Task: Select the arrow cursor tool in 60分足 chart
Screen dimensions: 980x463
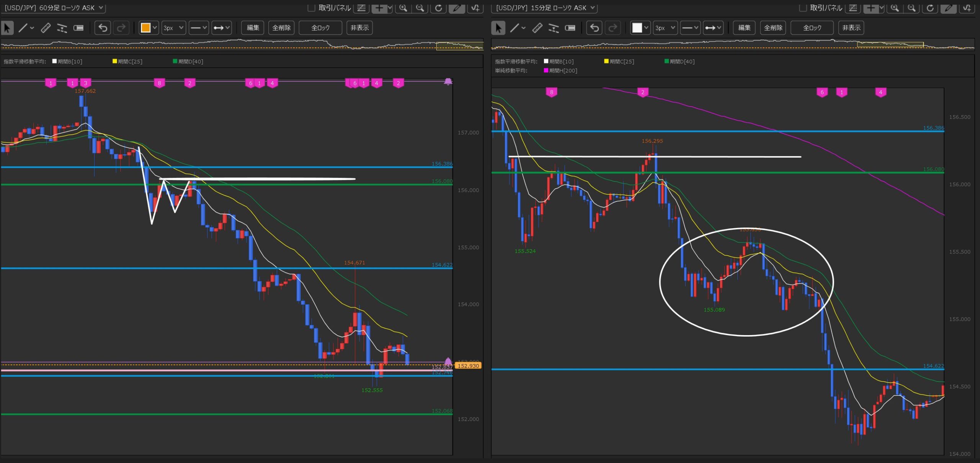Action: (x=7, y=28)
